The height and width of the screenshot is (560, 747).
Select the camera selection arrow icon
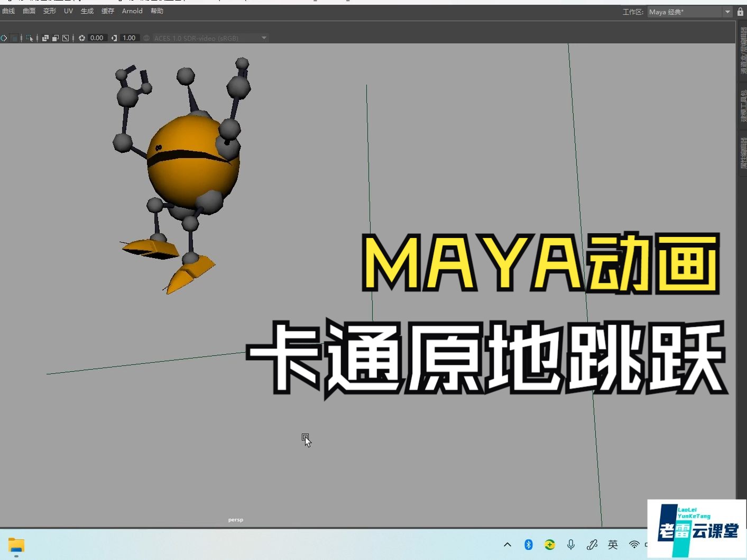(x=30, y=38)
